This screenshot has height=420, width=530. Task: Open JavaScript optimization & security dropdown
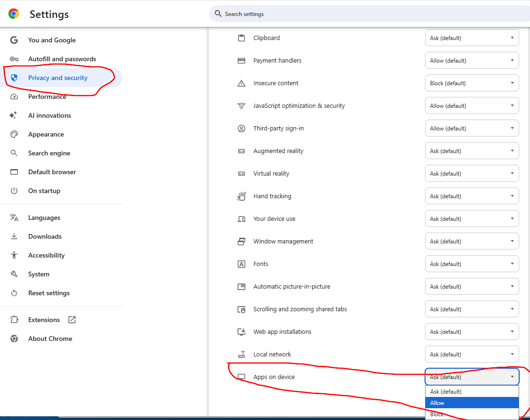coord(472,106)
